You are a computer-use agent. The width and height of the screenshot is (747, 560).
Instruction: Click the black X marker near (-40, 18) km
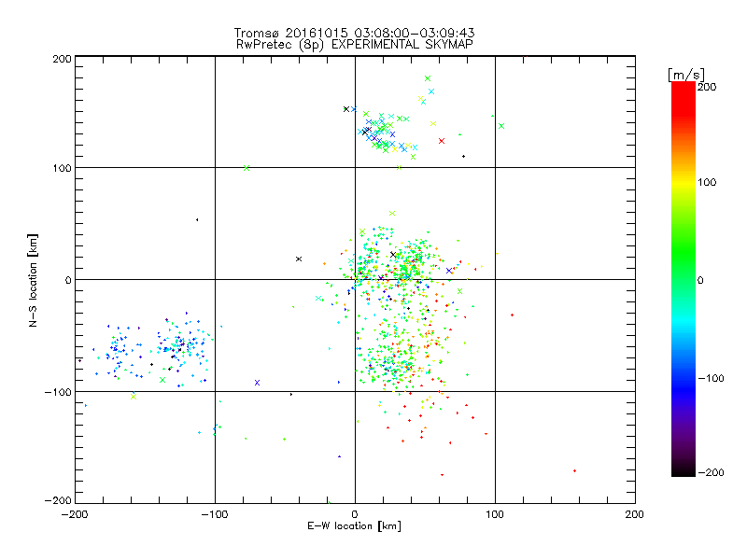(x=299, y=259)
